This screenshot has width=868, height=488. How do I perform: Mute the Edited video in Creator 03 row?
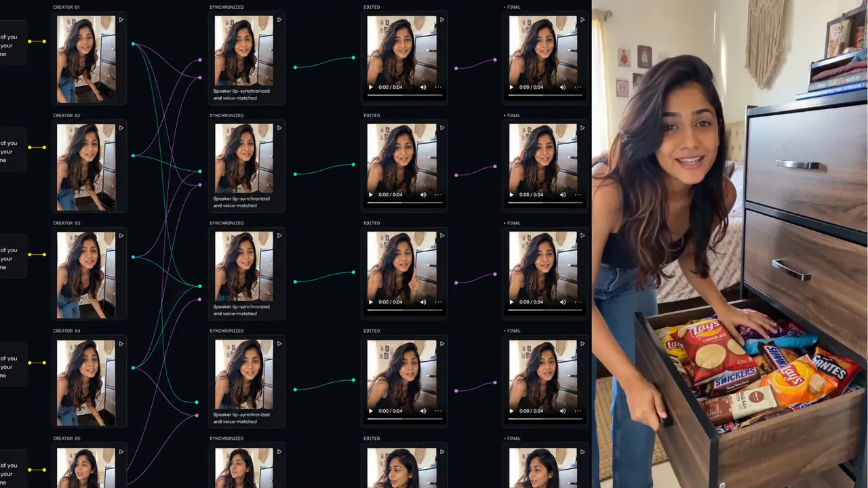point(423,302)
